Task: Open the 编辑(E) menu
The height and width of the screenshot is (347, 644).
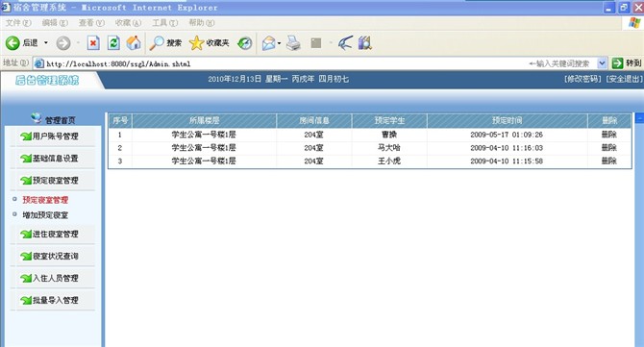Action: click(x=55, y=23)
